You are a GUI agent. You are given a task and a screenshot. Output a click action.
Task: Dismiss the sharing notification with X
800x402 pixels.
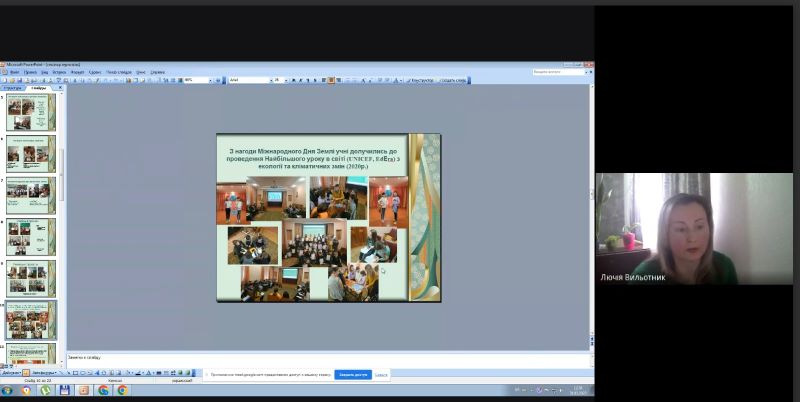(x=207, y=374)
